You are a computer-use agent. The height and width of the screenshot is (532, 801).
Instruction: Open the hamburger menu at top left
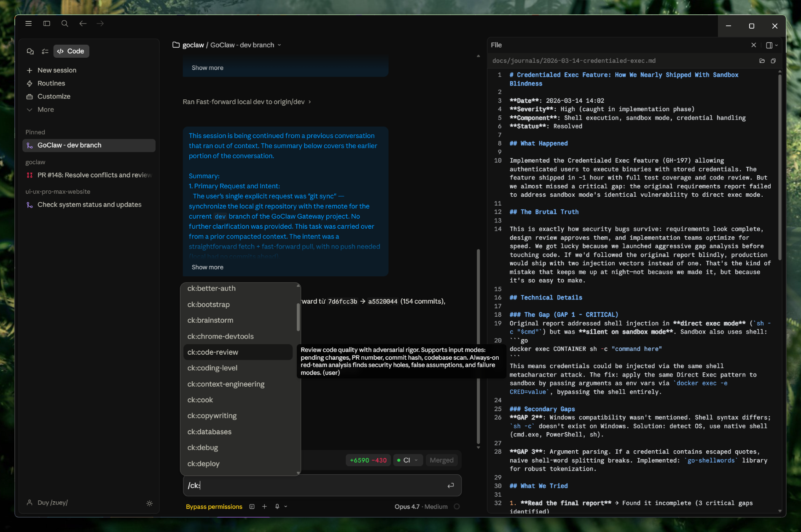[29, 24]
